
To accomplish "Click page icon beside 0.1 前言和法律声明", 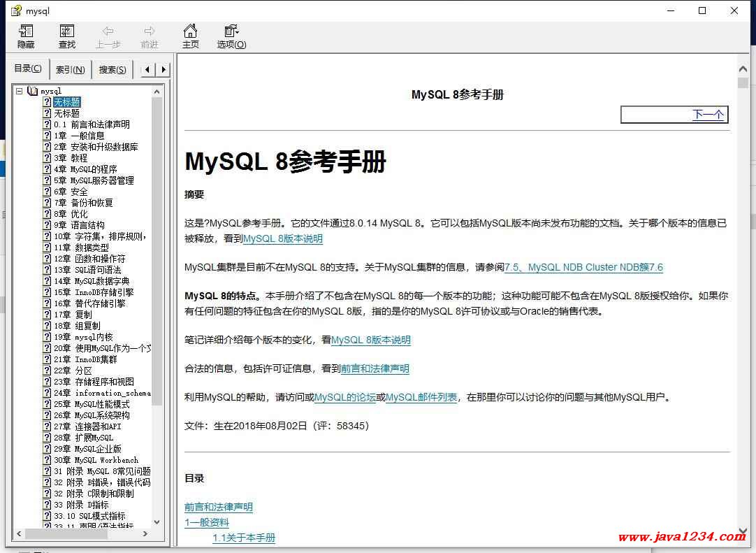I will click(47, 124).
